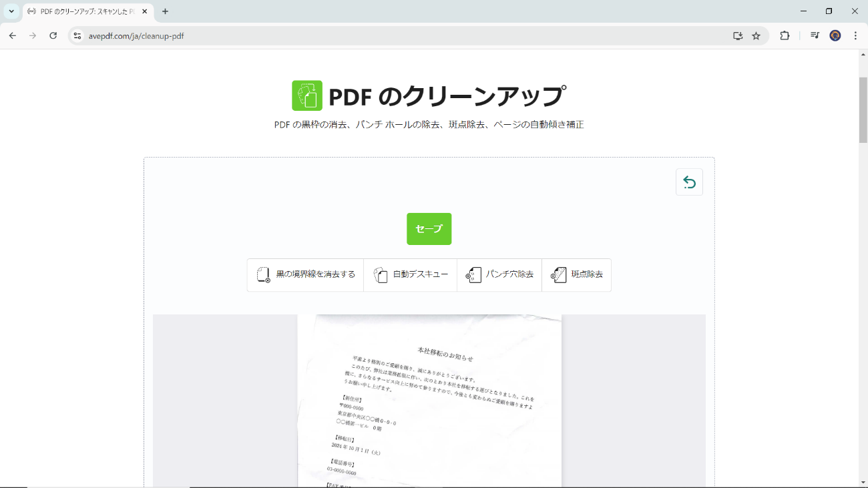Open a new tab with plus button
868x488 pixels.
166,11
